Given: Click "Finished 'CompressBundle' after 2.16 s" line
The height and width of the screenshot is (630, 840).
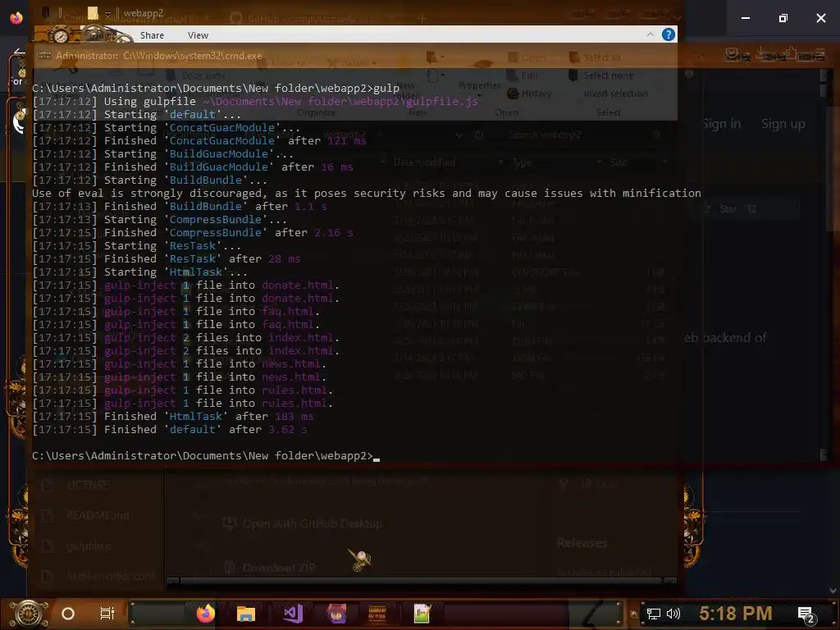Looking at the screenshot, I should click(193, 232).
